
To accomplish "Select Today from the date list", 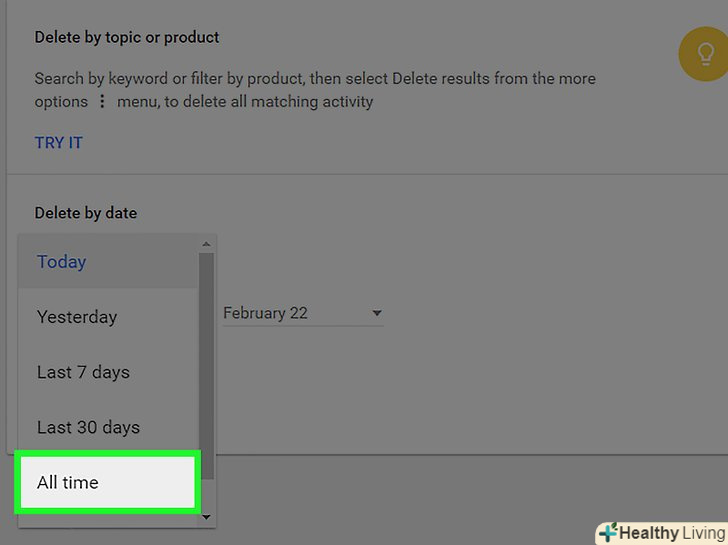I will tap(62, 262).
